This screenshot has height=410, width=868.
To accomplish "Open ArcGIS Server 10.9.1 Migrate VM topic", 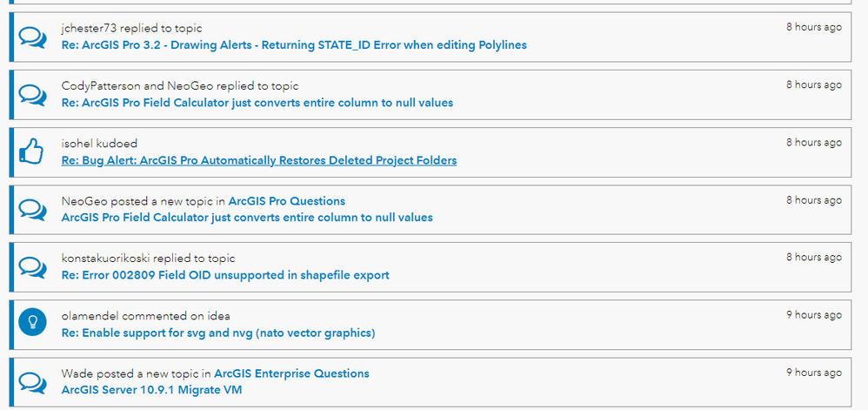I will (151, 389).
